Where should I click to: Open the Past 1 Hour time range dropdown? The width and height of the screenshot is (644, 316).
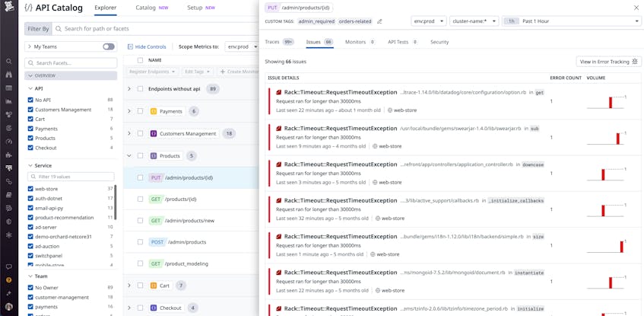pyautogui.click(x=571, y=21)
